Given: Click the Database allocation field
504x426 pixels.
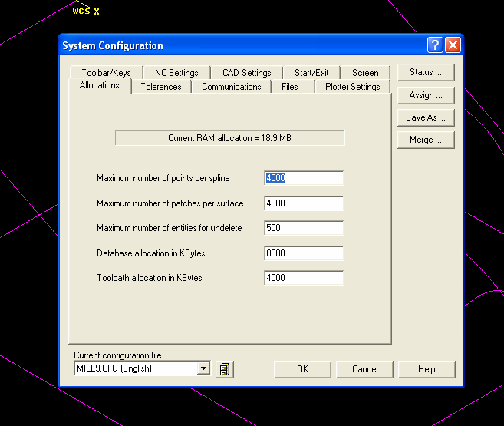Looking at the screenshot, I should pos(304,253).
